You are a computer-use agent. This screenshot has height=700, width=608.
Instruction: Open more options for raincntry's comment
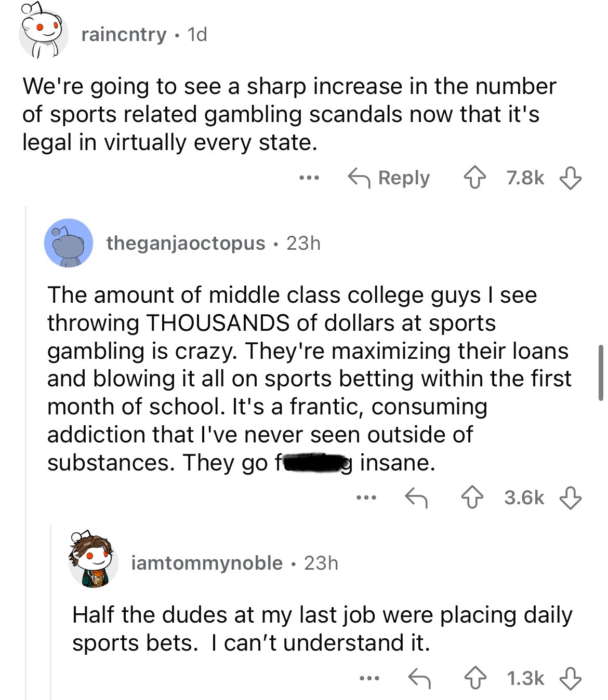pos(309,178)
